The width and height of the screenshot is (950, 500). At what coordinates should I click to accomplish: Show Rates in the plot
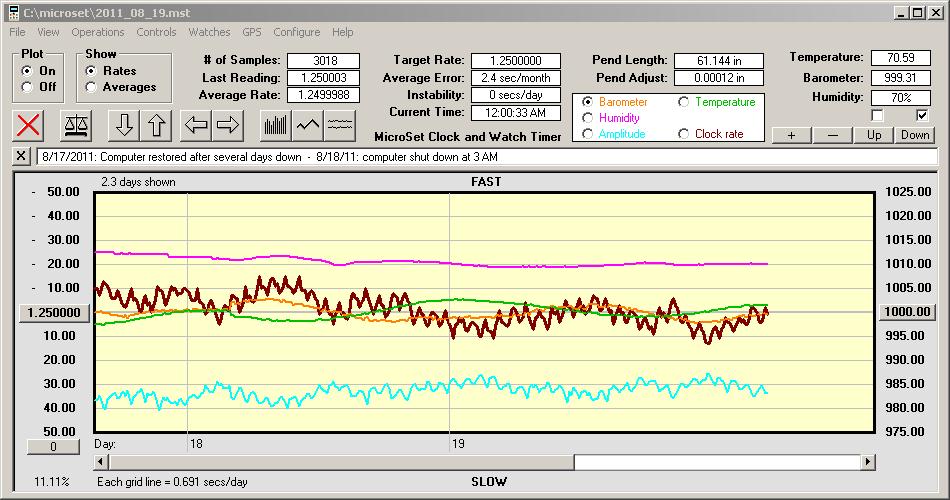pos(91,71)
